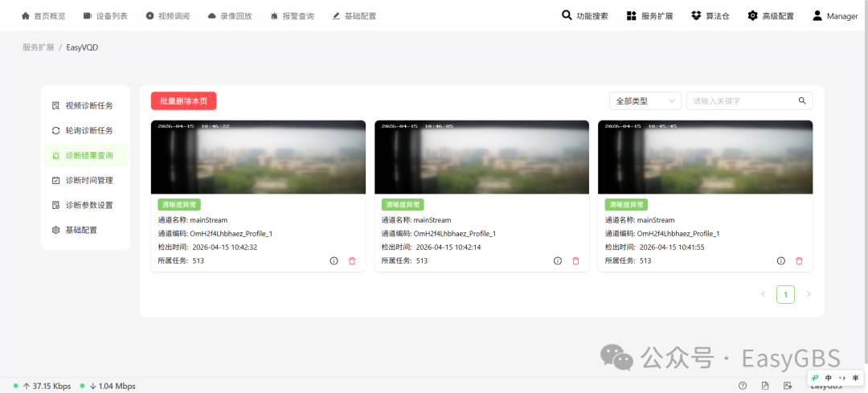Open 诊断参数设置 in the sidebar
Viewport: 868px width, 393px height.
click(x=85, y=206)
